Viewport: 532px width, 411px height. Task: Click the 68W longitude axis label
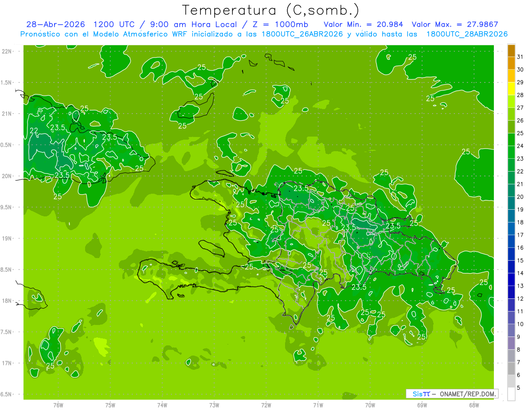[474, 405]
